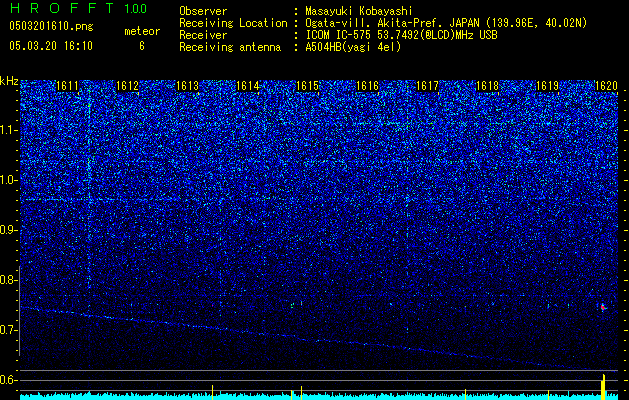Viewport: 629px width, 400px height.
Task: Click the 1611 time label
Action: (x=67, y=86)
